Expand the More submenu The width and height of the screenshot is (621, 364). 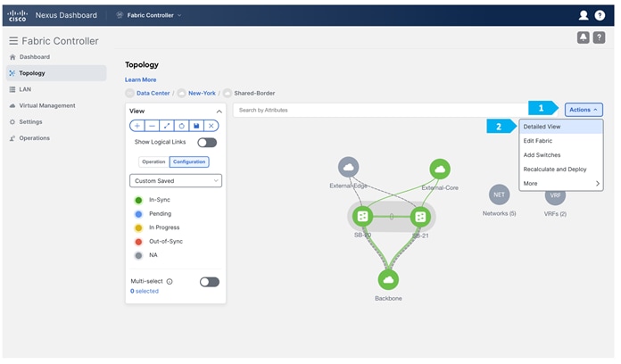coord(561,184)
